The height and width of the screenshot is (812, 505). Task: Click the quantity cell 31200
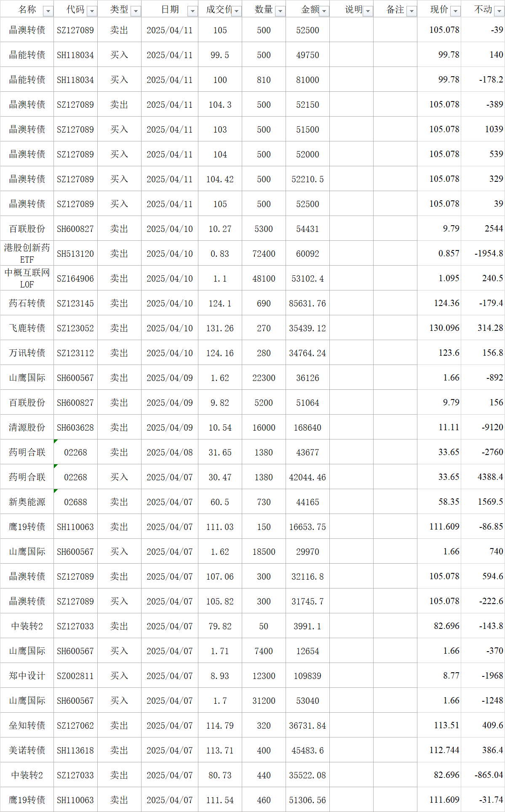[x=264, y=700]
